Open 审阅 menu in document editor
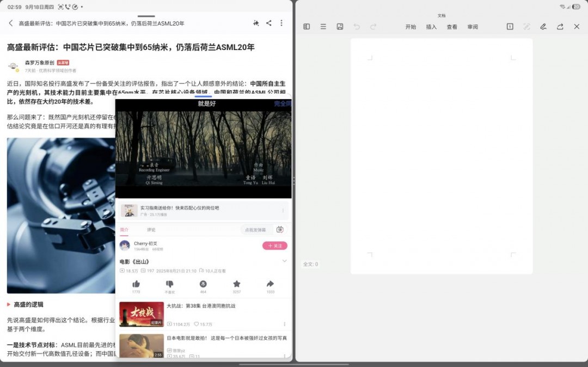588x367 pixels. (473, 27)
